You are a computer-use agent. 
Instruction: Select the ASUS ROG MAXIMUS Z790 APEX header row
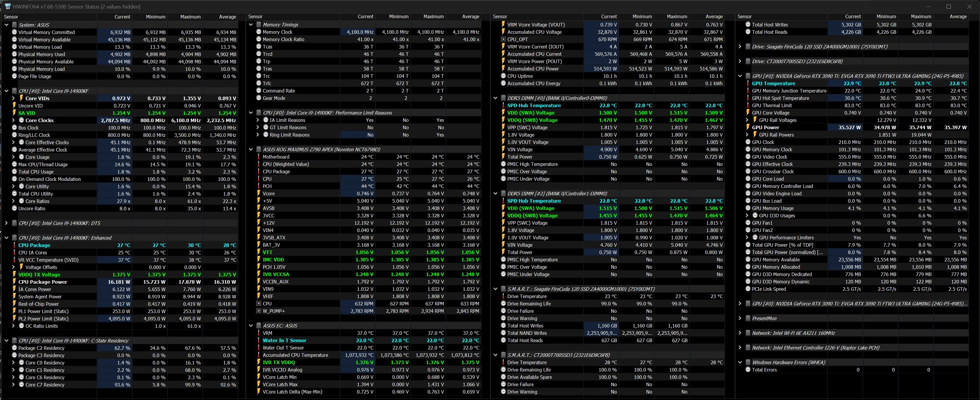coord(365,149)
